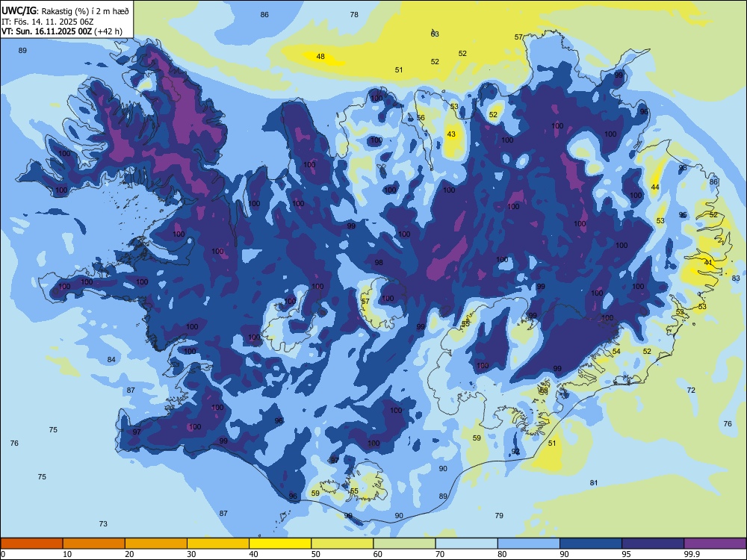Viewport: 747px width, 560px height.
Task: Select the 30–40 amber legend swatch
Action: point(218,544)
